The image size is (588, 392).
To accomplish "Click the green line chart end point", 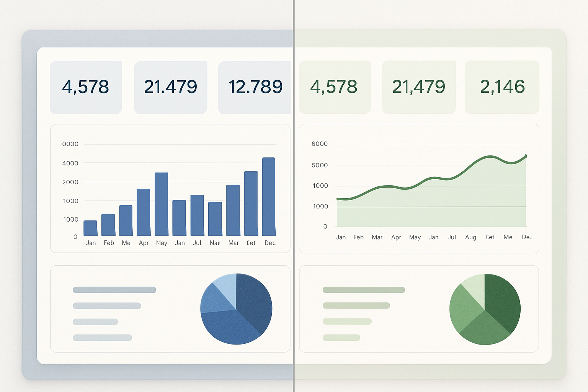I will [526, 156].
